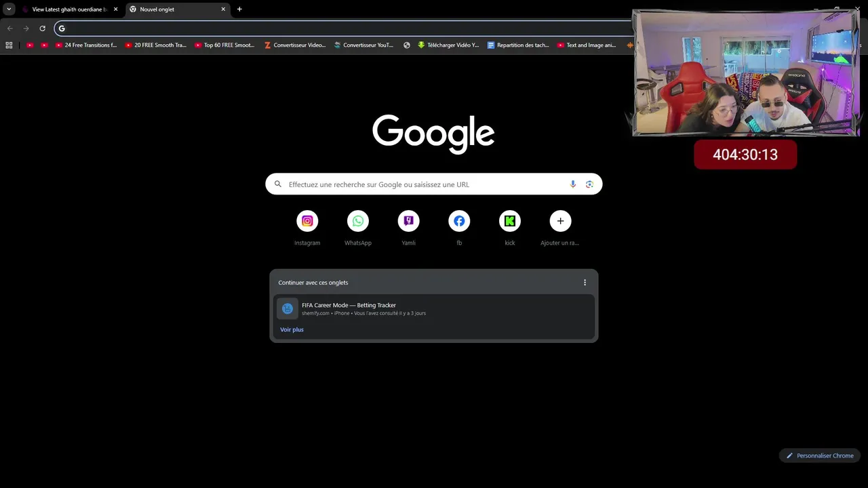Click the Voir plus link
Viewport: 868px width, 488px height.
click(x=292, y=329)
